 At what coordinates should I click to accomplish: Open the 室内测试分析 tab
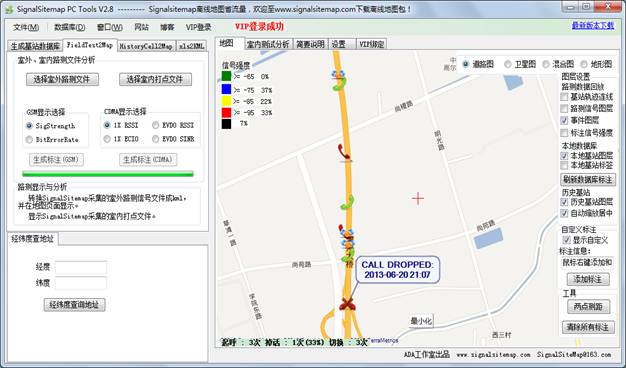[x=267, y=44]
